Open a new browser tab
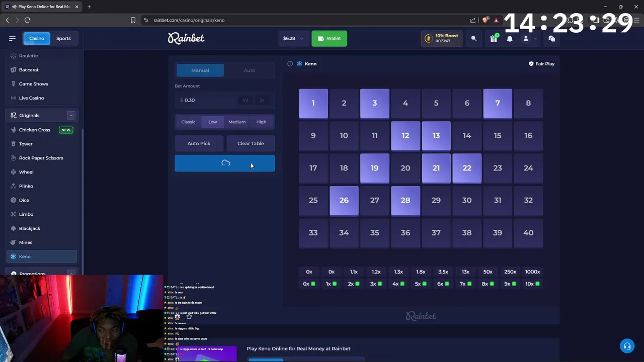644x362 pixels. pos(89,7)
